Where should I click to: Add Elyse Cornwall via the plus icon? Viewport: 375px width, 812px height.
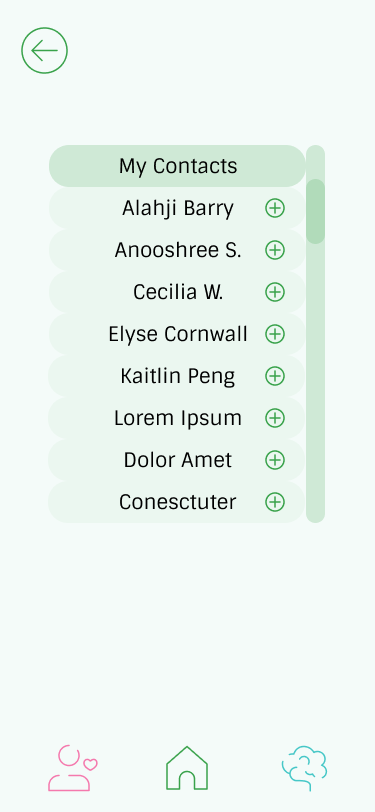click(275, 334)
